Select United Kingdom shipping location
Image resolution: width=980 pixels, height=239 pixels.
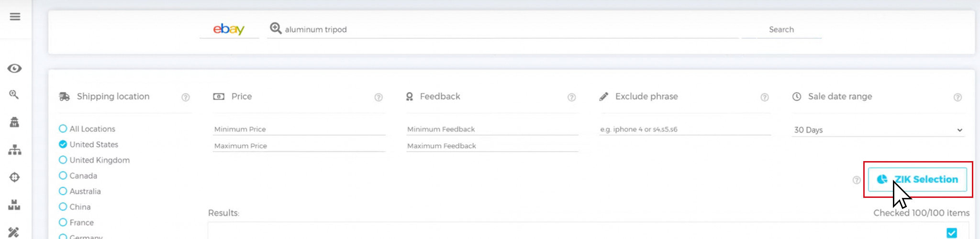tap(63, 160)
